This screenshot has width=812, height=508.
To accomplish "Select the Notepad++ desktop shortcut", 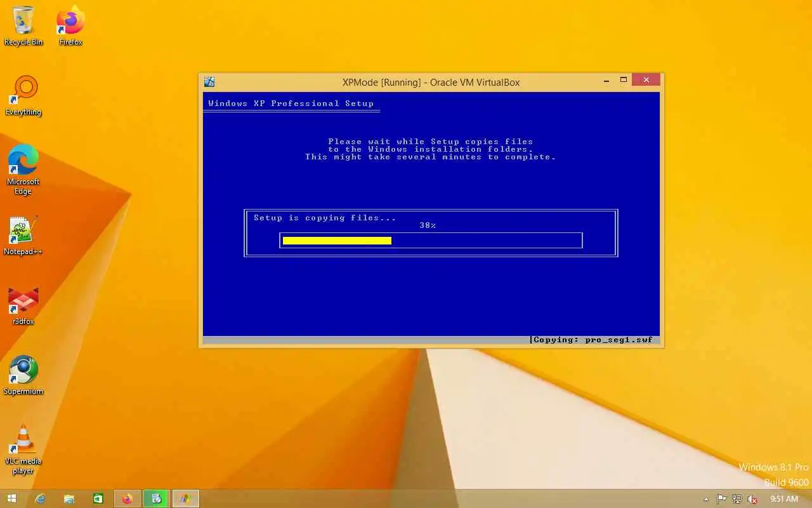I will pyautogui.click(x=23, y=236).
